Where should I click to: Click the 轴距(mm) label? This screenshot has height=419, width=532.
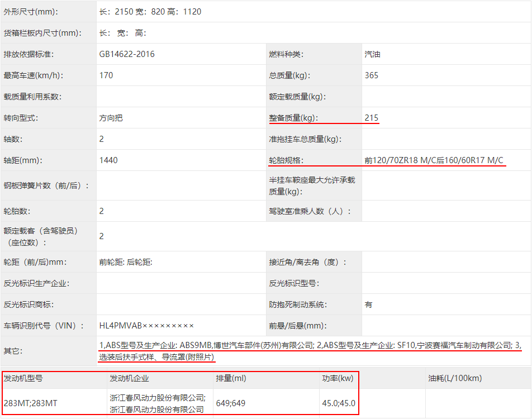[x=23, y=160]
